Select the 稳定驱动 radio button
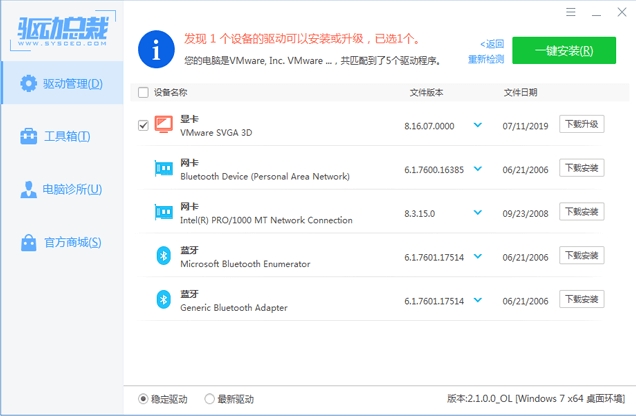The image size is (636, 416). tap(143, 399)
